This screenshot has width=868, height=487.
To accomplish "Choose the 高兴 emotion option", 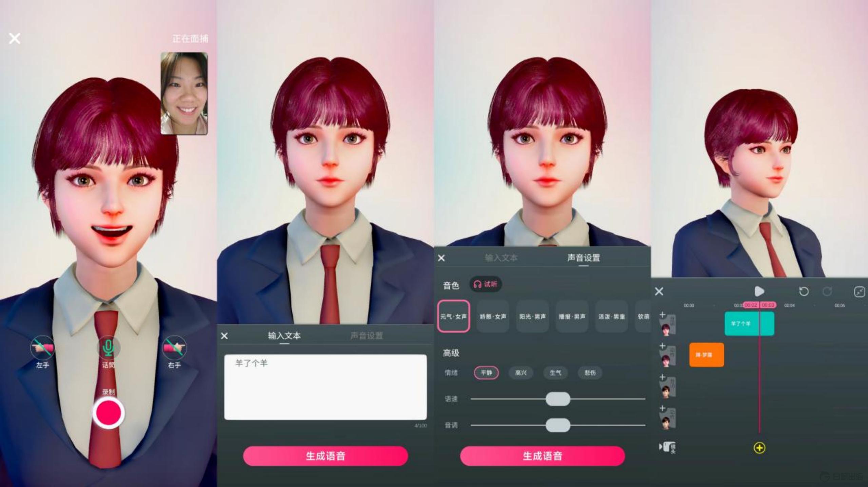I will click(520, 373).
